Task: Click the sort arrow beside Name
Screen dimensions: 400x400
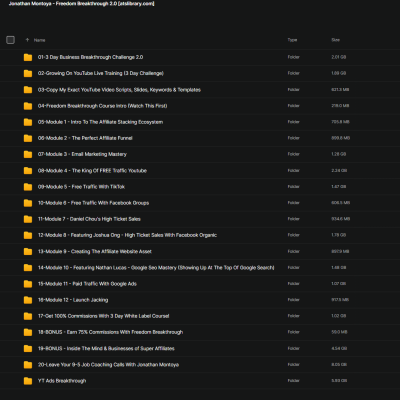Action: [x=27, y=40]
